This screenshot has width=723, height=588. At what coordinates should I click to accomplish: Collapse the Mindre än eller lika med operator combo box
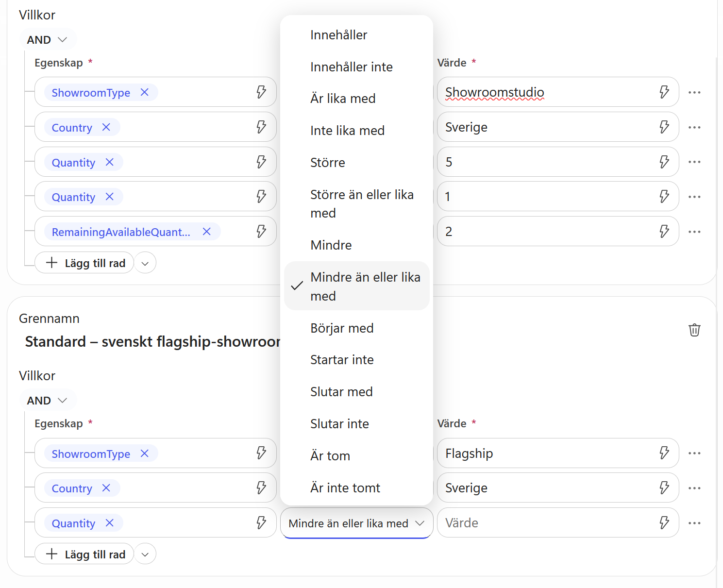[357, 523]
